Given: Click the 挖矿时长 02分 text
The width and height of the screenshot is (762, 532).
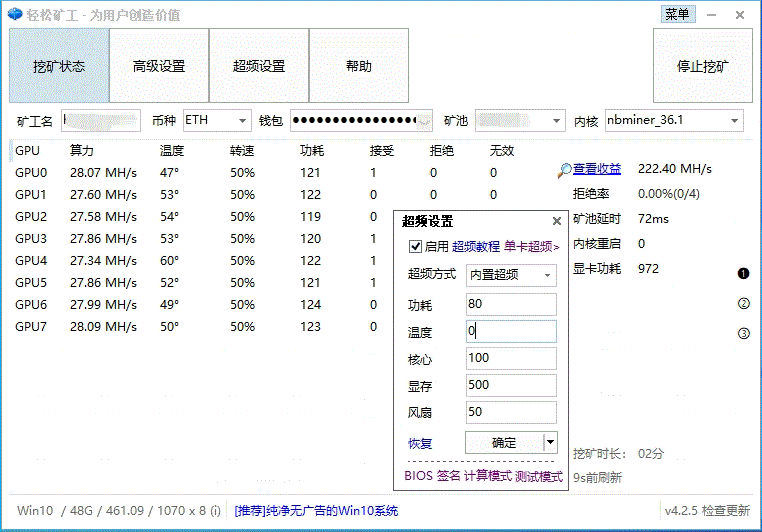Looking at the screenshot, I should coord(619,454).
